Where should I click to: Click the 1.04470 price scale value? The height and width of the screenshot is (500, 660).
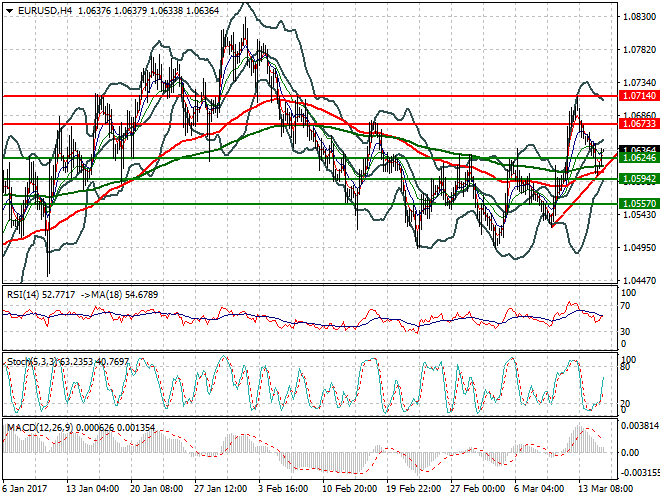coord(639,280)
